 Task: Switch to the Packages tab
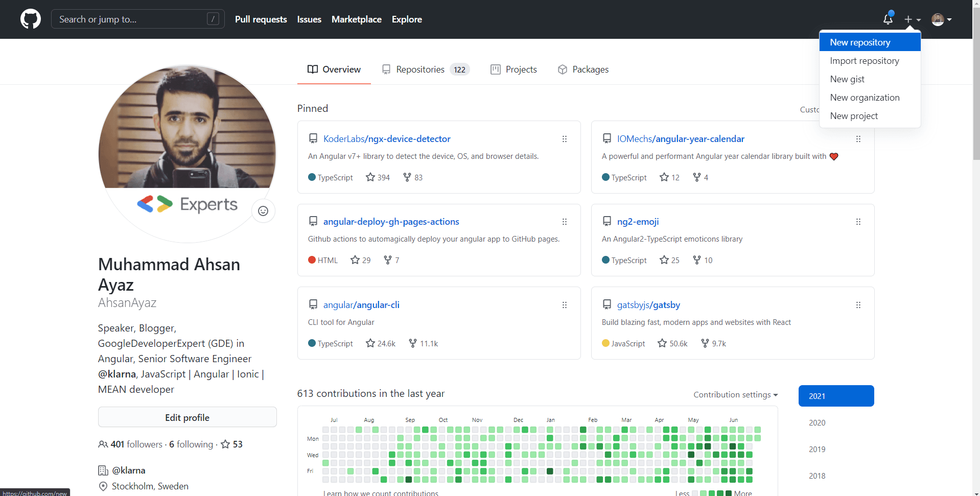click(583, 69)
